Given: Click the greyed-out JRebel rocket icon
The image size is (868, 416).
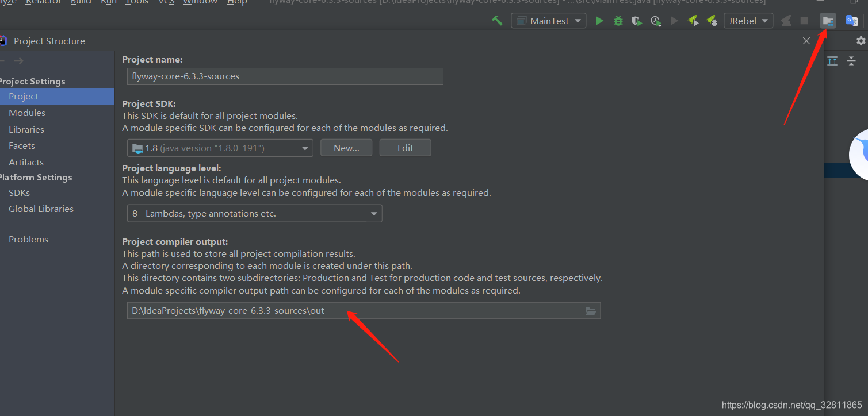Looking at the screenshot, I should (786, 21).
